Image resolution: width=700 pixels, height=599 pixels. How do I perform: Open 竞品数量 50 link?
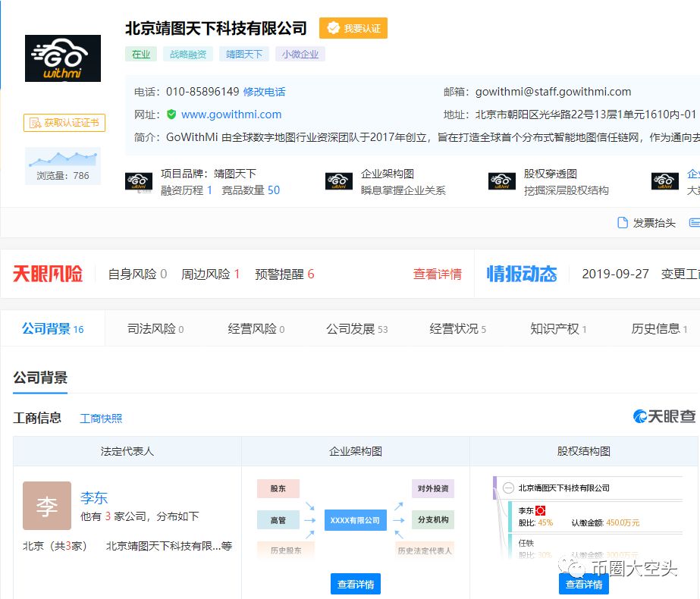(251, 190)
